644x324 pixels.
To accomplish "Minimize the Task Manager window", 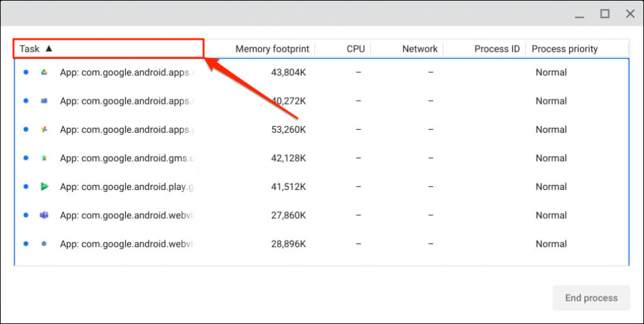I will pyautogui.click(x=580, y=14).
